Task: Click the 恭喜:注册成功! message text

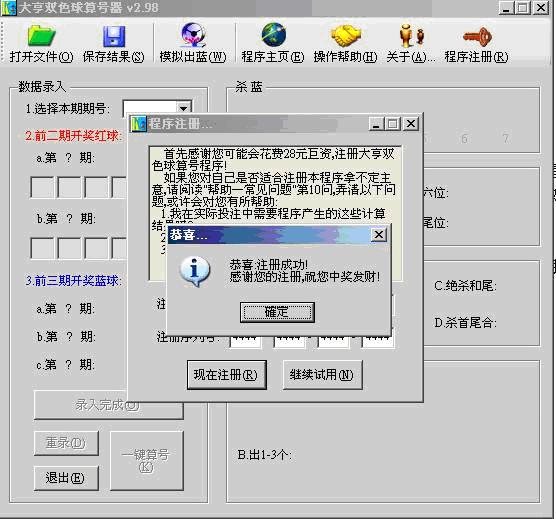Action: [x=268, y=264]
